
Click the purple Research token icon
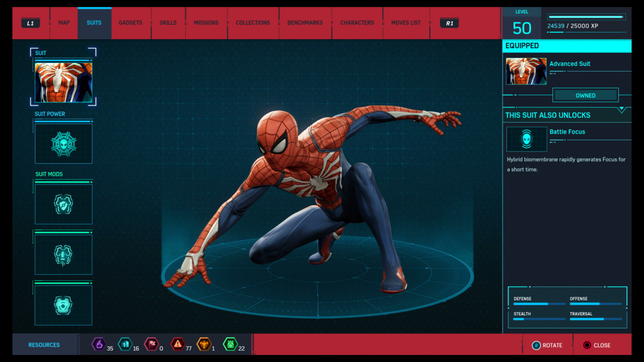point(98,344)
